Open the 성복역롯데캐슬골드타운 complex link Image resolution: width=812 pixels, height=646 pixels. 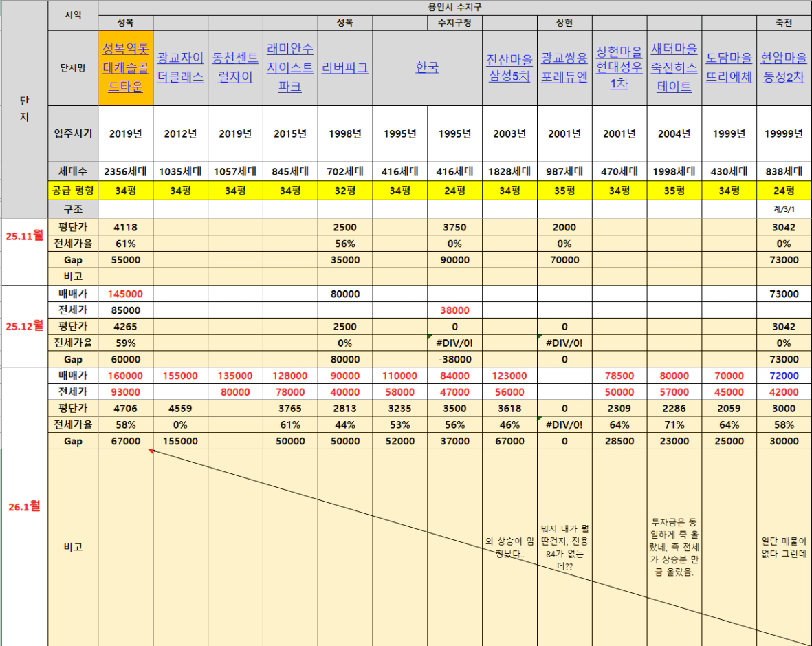click(125, 67)
